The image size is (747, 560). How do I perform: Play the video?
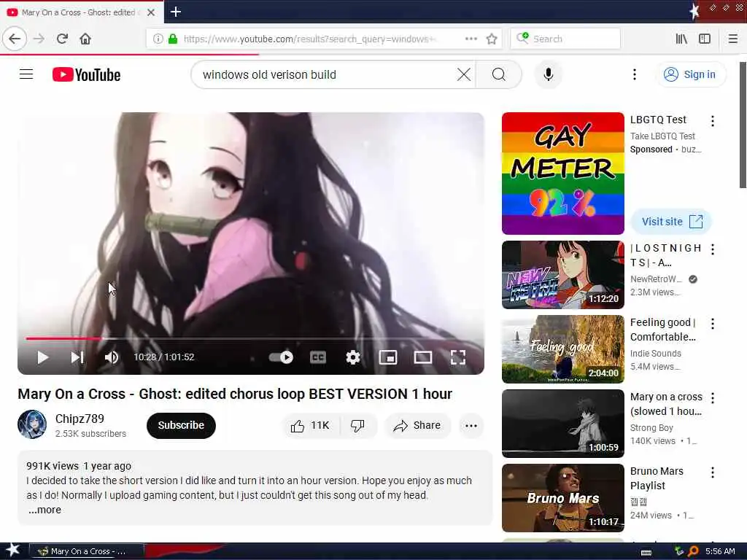coord(43,357)
